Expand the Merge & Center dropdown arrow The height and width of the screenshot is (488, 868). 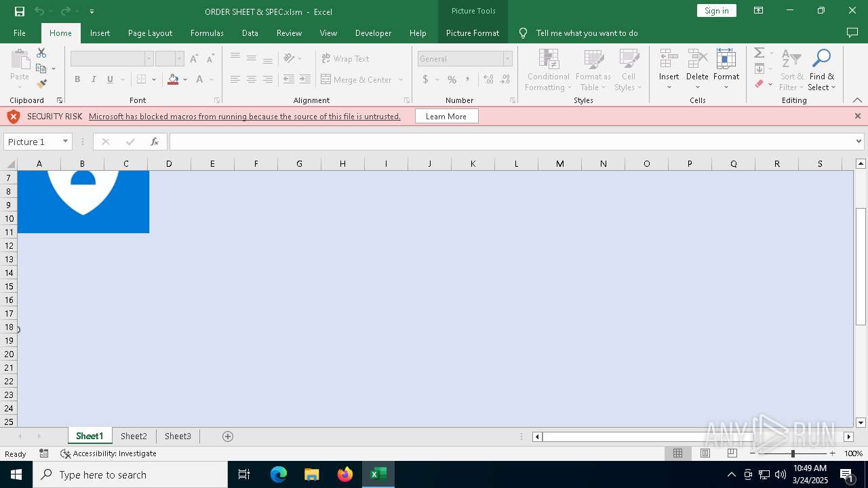400,79
